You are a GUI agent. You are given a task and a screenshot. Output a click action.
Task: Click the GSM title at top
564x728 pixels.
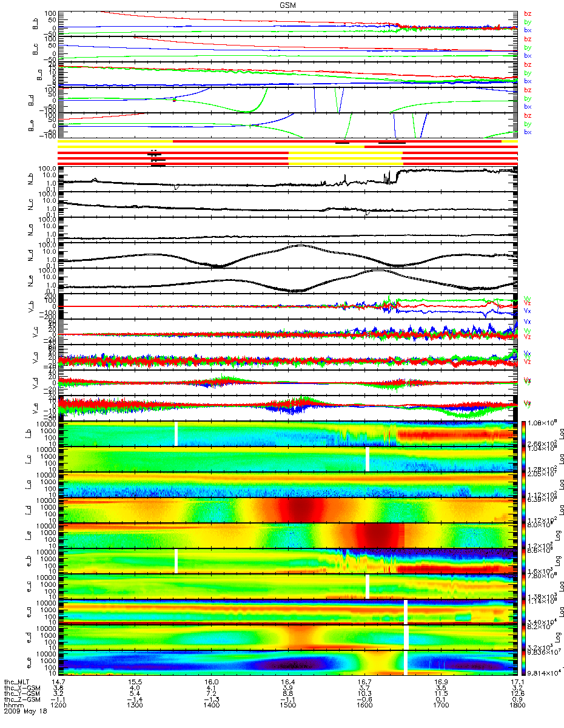287,4
